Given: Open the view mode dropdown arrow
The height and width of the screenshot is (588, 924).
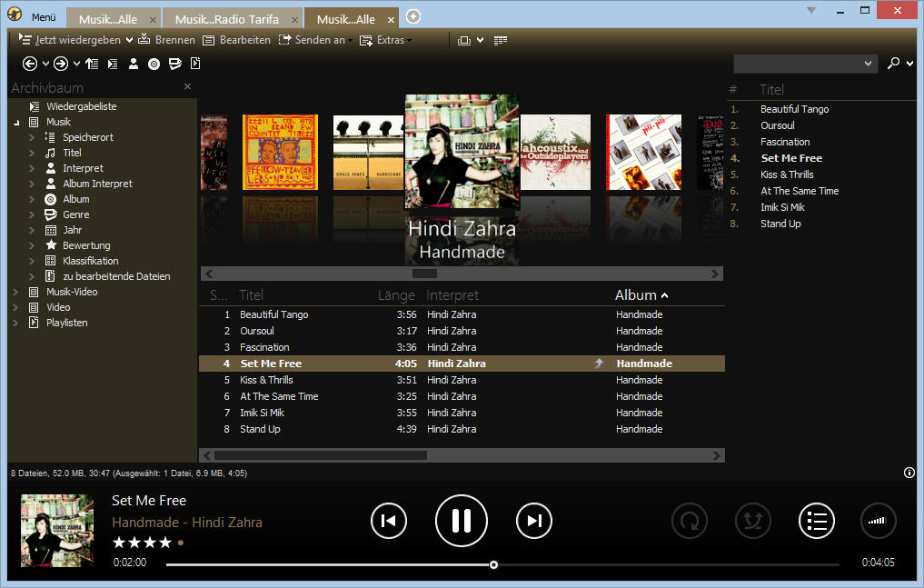Looking at the screenshot, I should pos(481,40).
